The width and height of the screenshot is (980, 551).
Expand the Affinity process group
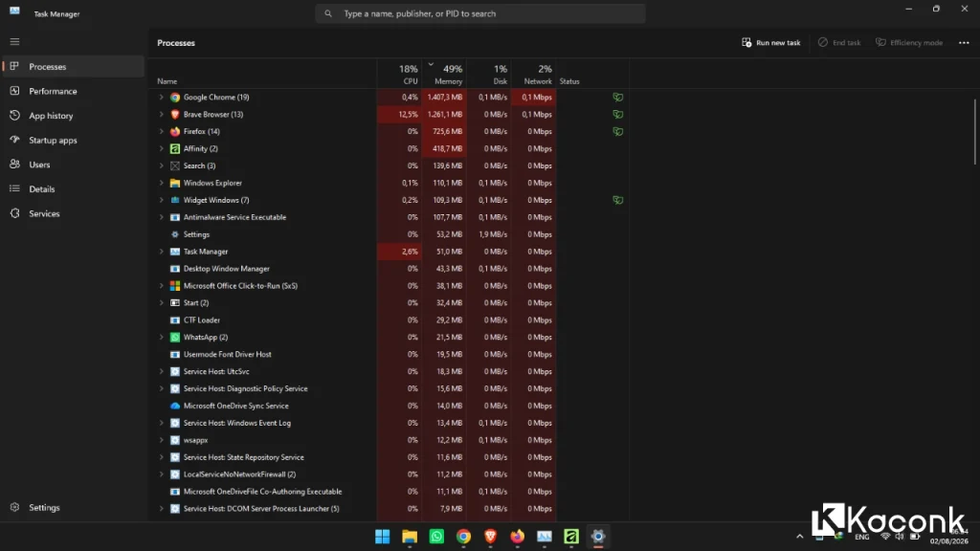[161, 148]
